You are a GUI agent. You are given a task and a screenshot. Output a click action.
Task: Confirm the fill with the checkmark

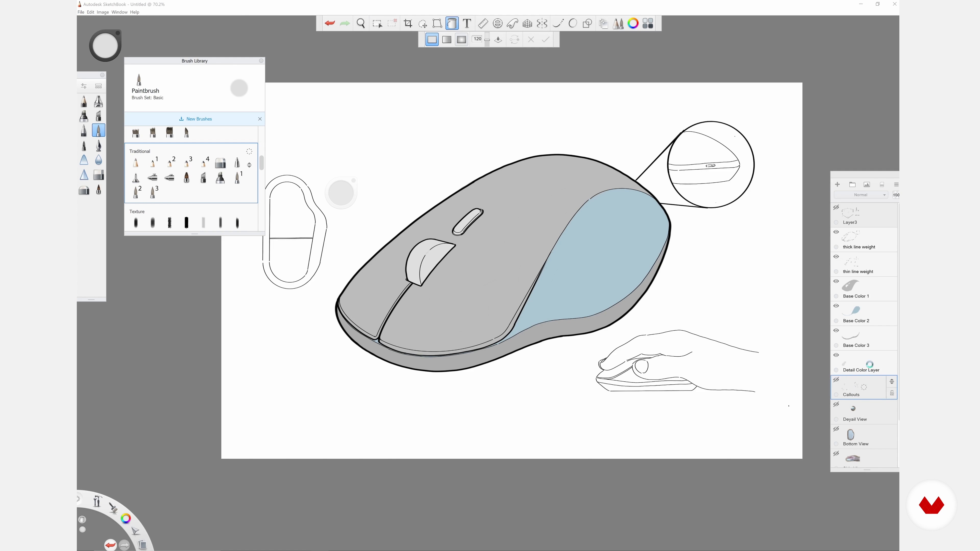pyautogui.click(x=546, y=40)
